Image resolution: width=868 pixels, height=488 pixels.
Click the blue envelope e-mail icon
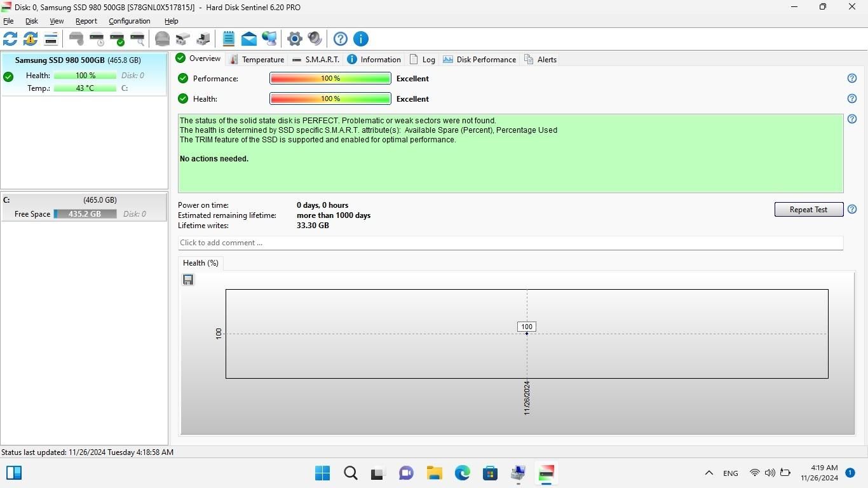[249, 39]
